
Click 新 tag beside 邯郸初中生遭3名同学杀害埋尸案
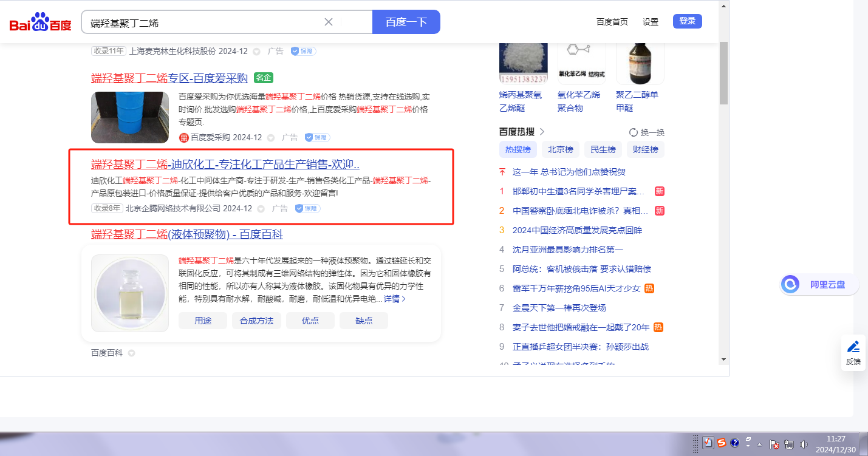[x=659, y=191]
